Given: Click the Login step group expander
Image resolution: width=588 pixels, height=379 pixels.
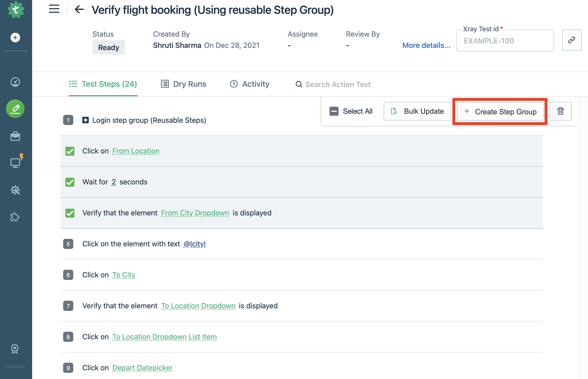Looking at the screenshot, I should point(85,120).
